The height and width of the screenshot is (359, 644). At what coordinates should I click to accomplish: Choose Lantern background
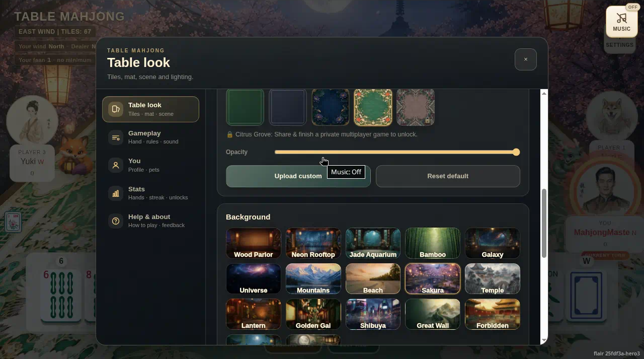[x=254, y=314]
